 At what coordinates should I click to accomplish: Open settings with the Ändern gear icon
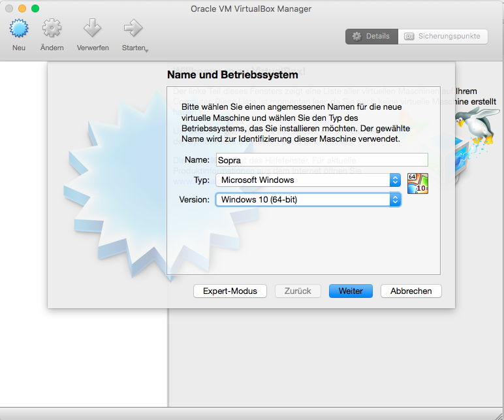(x=52, y=29)
